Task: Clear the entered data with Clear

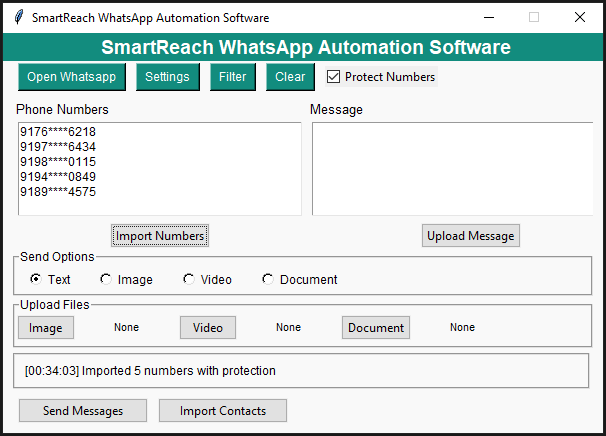Action: 290,77
